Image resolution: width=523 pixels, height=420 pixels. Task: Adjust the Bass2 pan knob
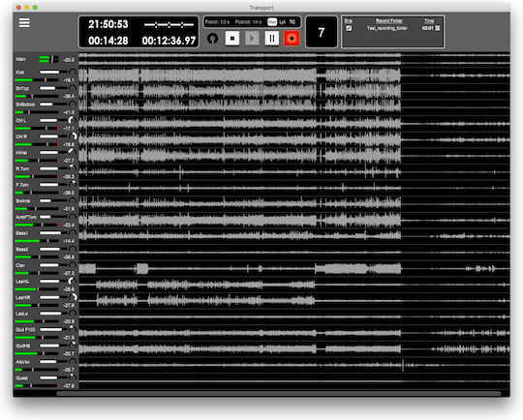72,249
